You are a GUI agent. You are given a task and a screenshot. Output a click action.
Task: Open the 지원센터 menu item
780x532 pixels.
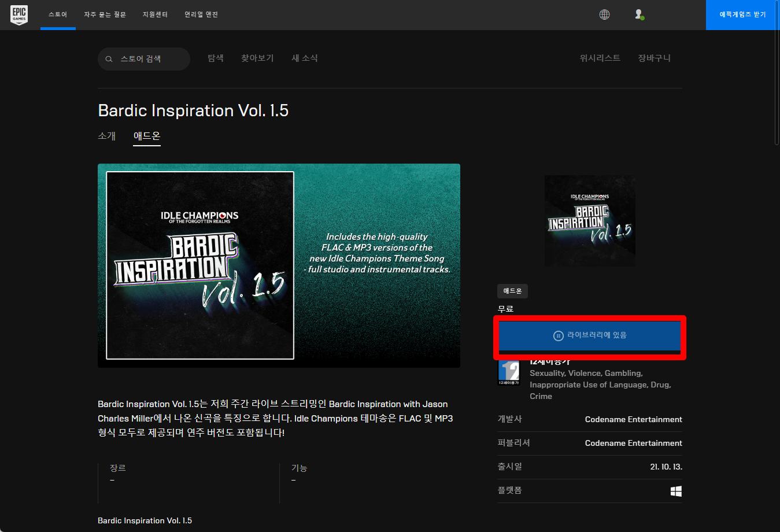(155, 14)
